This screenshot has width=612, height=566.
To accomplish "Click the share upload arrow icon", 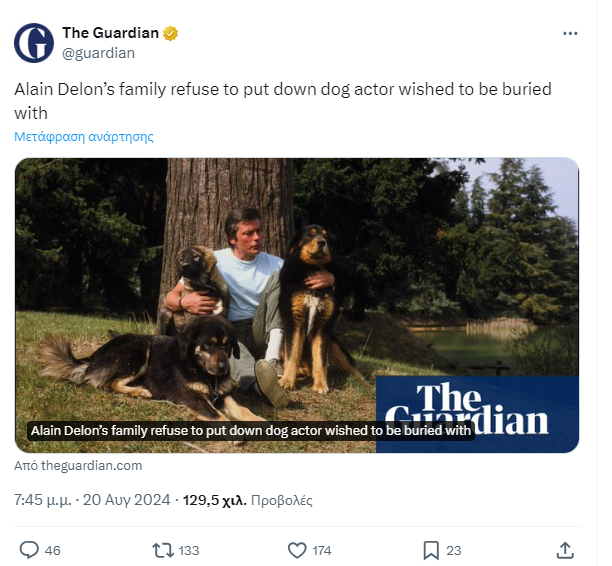I will (565, 549).
